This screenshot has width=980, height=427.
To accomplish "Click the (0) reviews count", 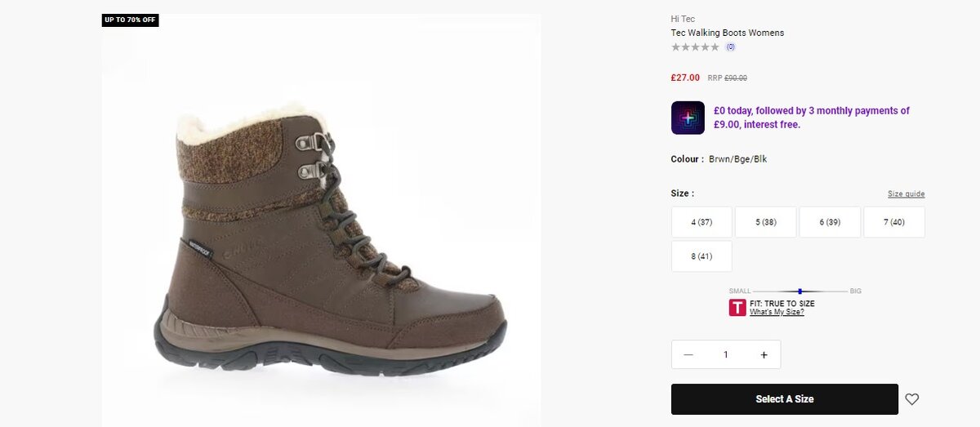I will click(730, 47).
